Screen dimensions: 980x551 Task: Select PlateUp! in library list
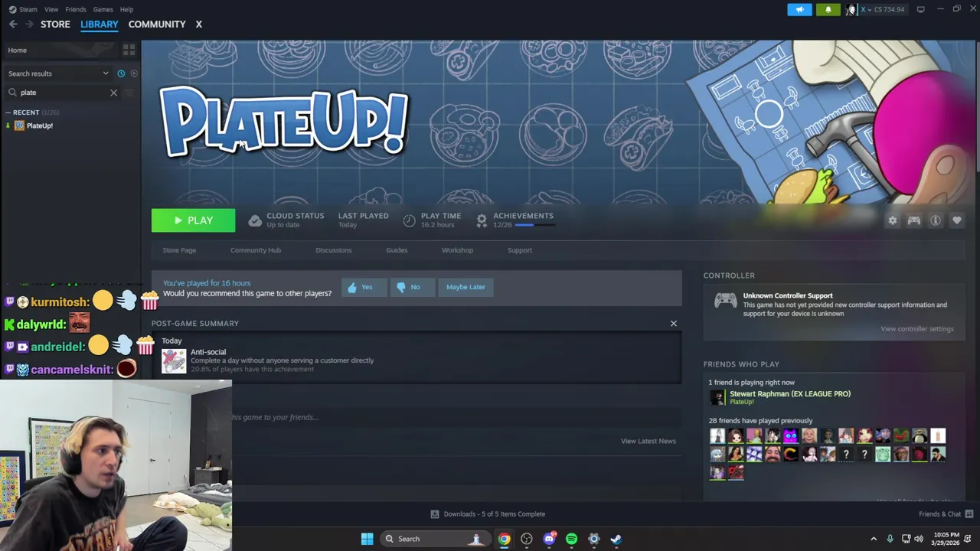point(40,126)
